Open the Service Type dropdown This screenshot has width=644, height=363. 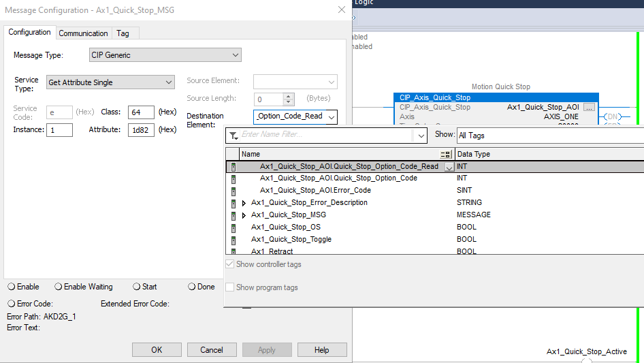click(x=168, y=82)
